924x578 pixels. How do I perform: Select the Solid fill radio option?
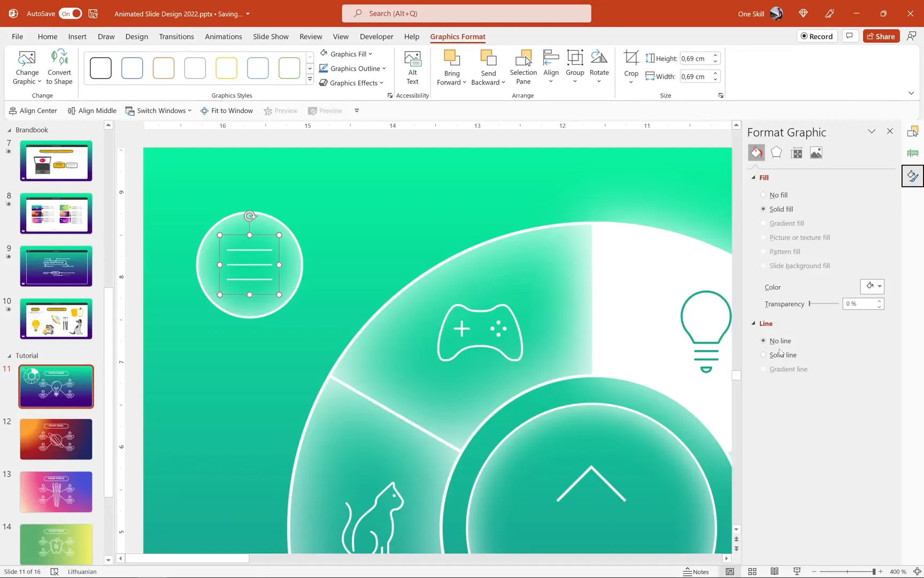click(763, 209)
